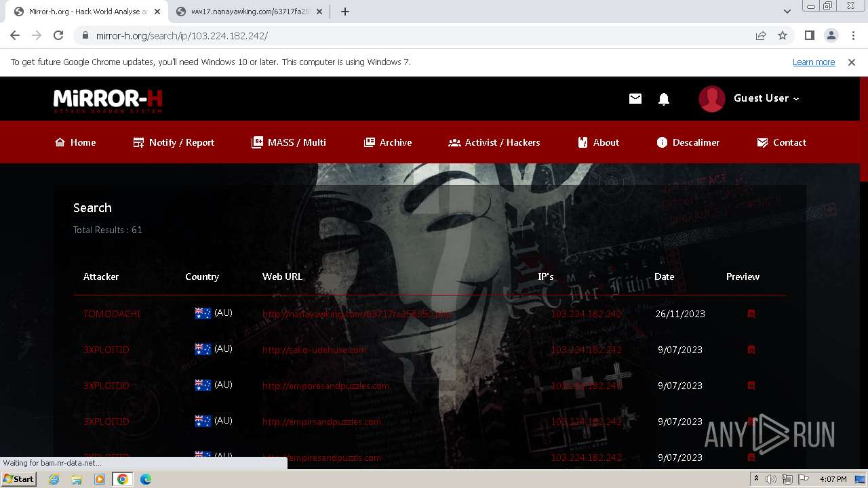Share this page icon in address bar
Viewport: 868px width, 488px height.
tap(761, 35)
